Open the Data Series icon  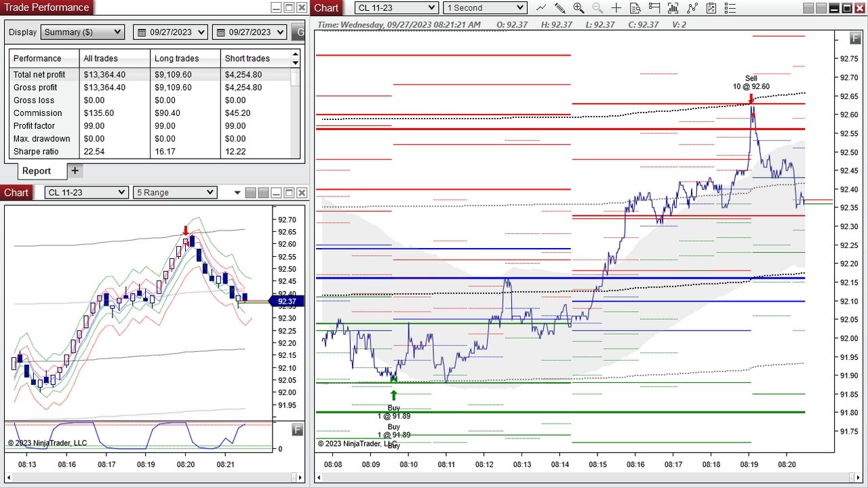(673, 8)
